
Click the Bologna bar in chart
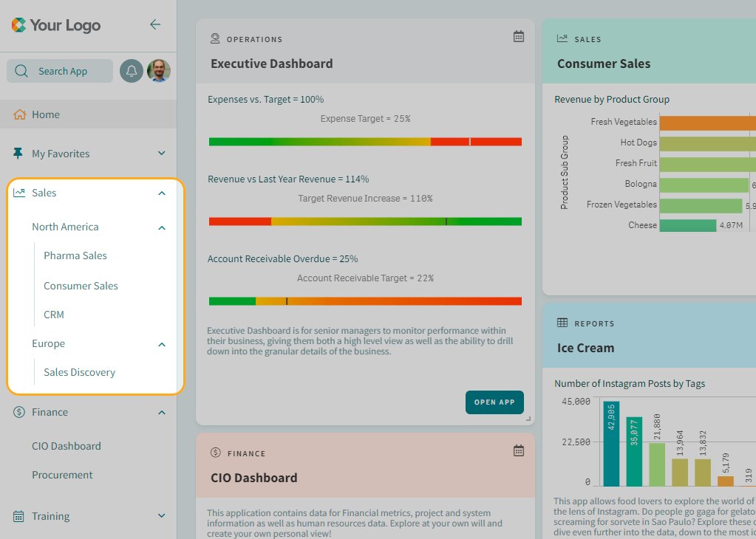pos(704,185)
